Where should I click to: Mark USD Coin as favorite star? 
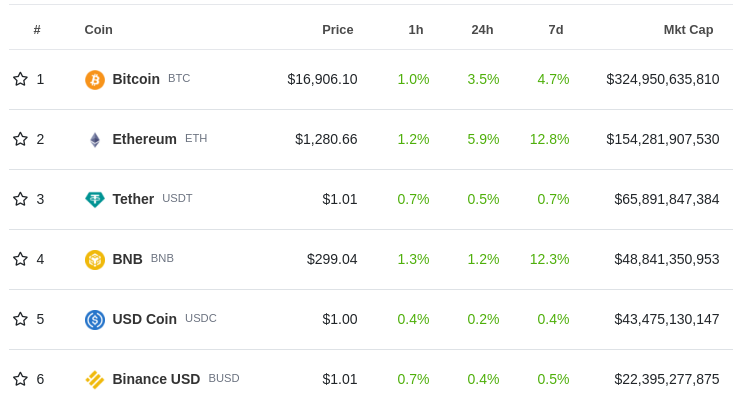[x=20, y=319]
